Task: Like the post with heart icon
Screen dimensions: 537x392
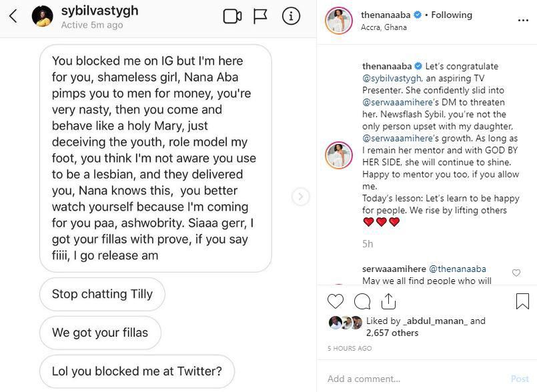Action: 336,301
